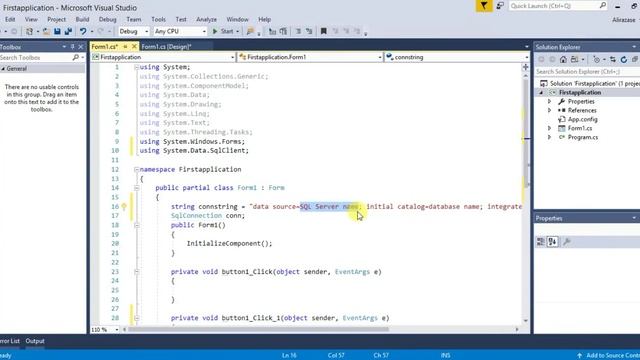This screenshot has width=640, height=360.
Task: Collapse the General group in Toolbox
Action: pyautogui.click(x=3, y=69)
